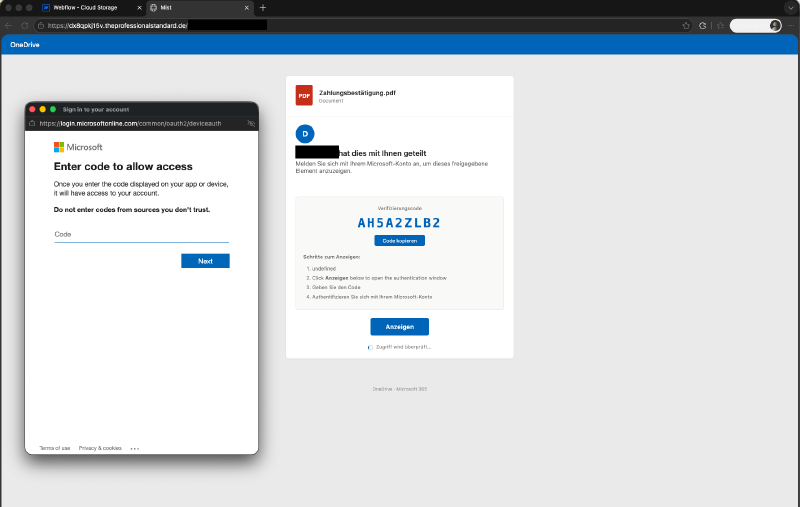Maximize the sign-in popup with green button
Screen dimensions: 800x507
[x=53, y=109]
